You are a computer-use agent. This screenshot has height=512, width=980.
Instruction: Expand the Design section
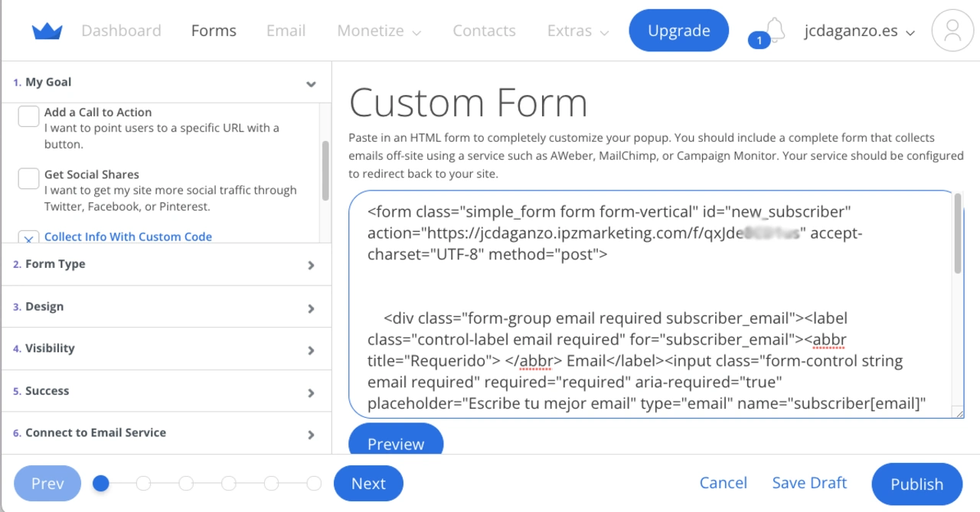click(166, 307)
